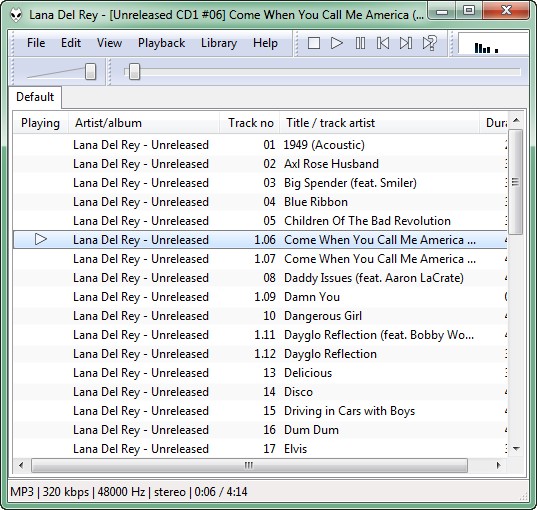
Task: Click the vertical scrollbar down arrow
Action: (516, 448)
